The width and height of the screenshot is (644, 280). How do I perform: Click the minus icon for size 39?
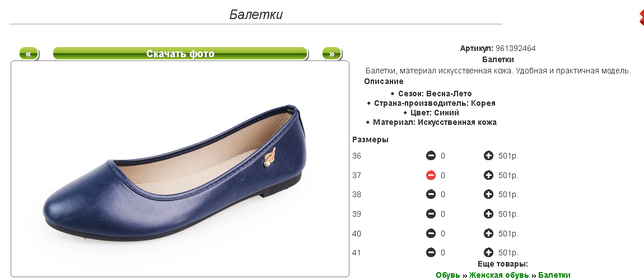(431, 214)
